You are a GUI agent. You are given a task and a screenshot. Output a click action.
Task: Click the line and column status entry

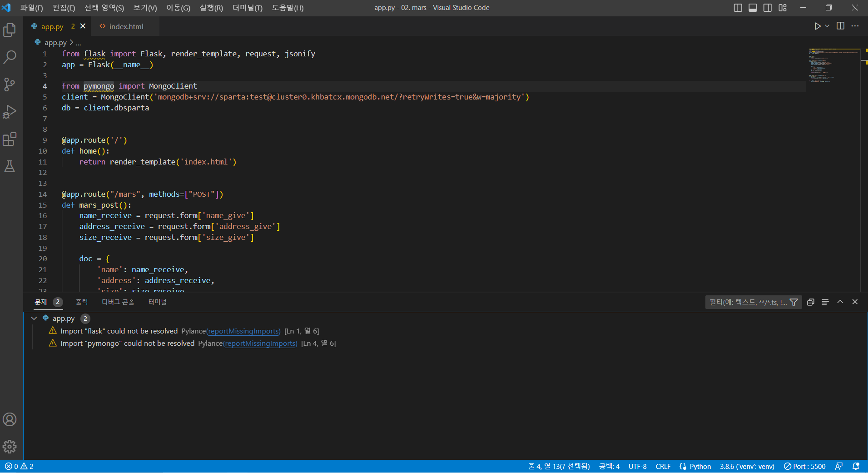[559, 467]
